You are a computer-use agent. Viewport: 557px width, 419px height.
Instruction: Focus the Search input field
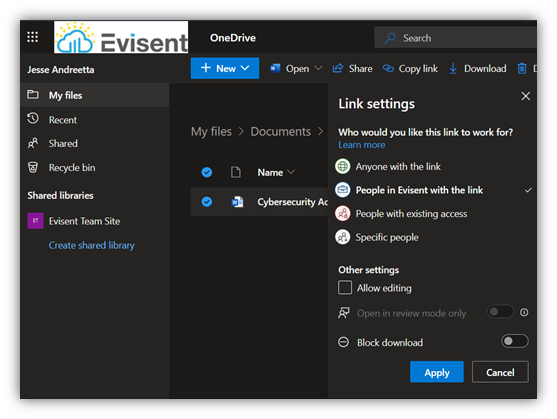(455, 38)
